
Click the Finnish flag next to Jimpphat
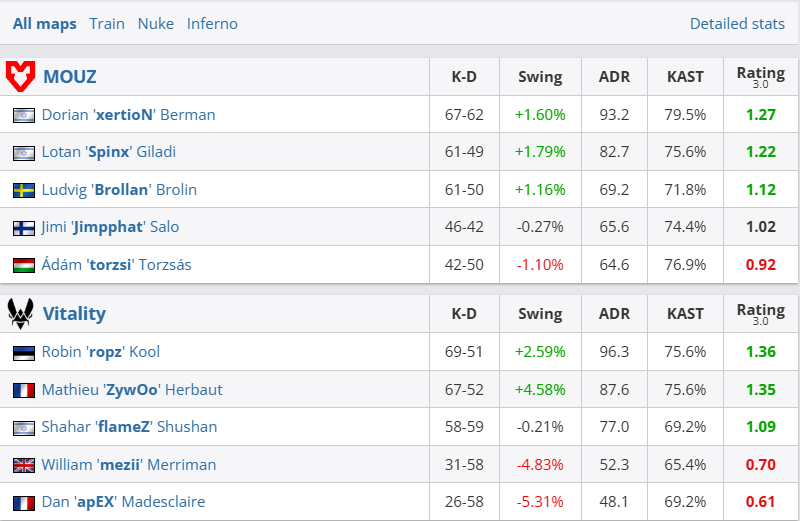click(24, 227)
